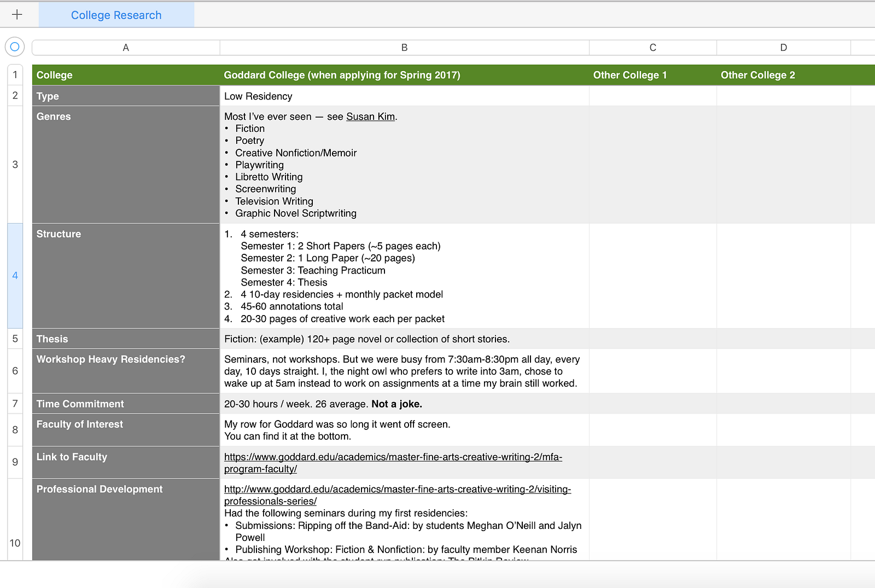Select the Other College 1 header cell
The image size is (875, 588).
[x=652, y=75]
